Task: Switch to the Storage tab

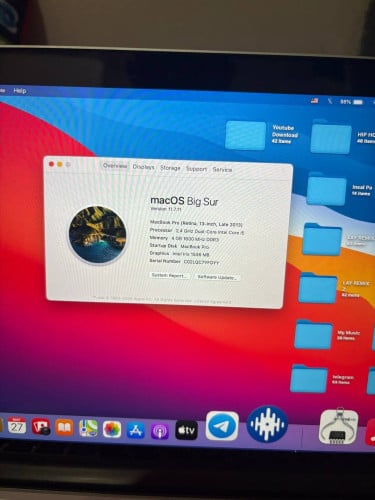Action: point(170,168)
